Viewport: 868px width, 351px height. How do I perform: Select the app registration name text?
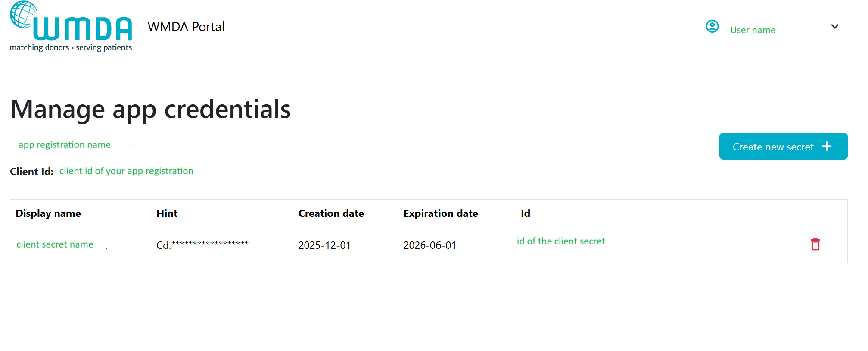(65, 145)
